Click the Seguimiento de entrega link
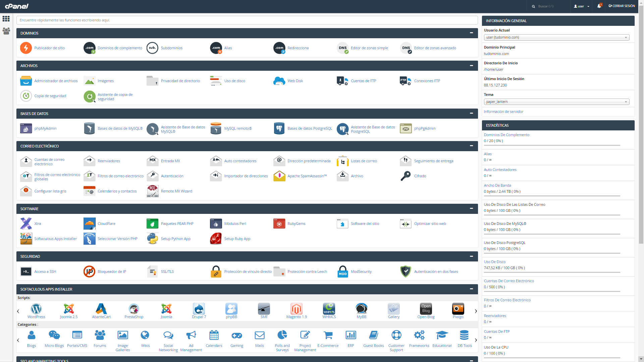Image resolution: width=644 pixels, height=362 pixels. [434, 161]
